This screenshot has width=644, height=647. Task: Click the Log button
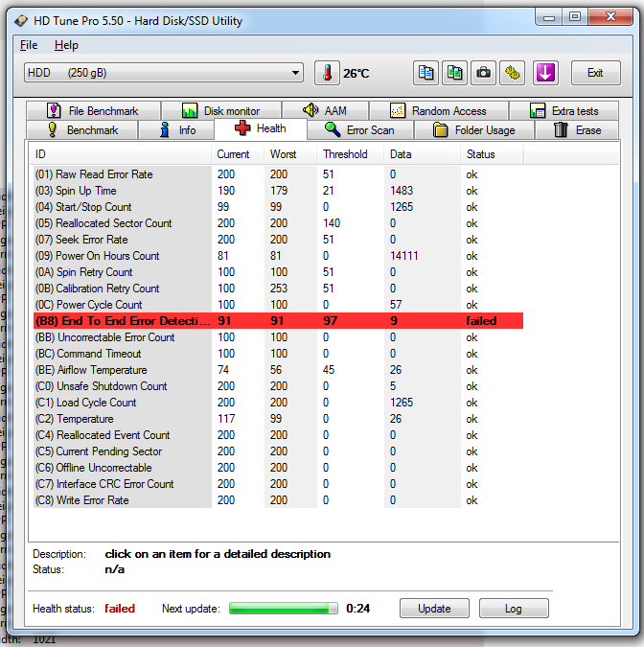click(514, 609)
